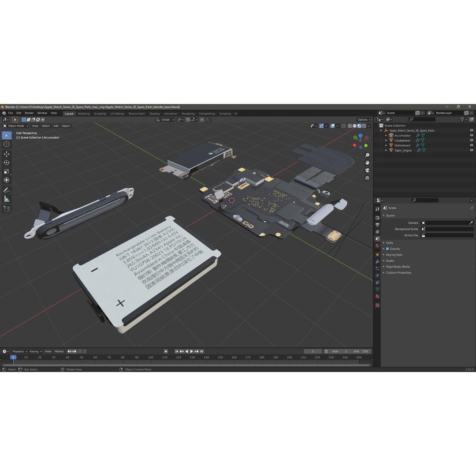Image resolution: width=476 pixels, height=476 pixels.
Task: Select the Transform tool
Action: point(7,180)
